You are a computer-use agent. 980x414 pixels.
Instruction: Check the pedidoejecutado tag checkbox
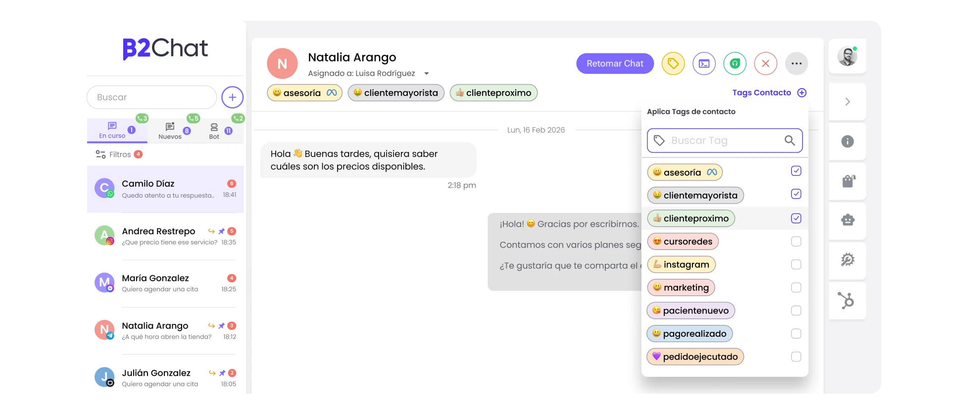796,357
